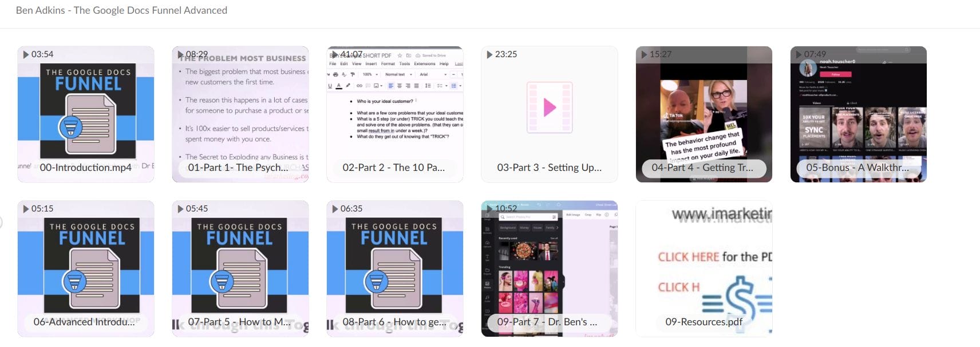Image resolution: width=980 pixels, height=347 pixels.
Task: Select the 03-Part 3 - Setting Up... title
Action: pos(549,167)
